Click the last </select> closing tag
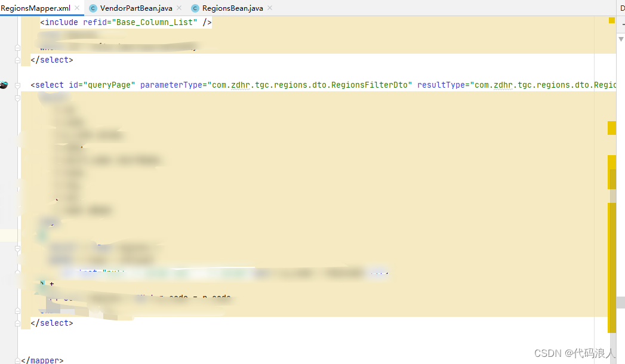 pos(52,323)
